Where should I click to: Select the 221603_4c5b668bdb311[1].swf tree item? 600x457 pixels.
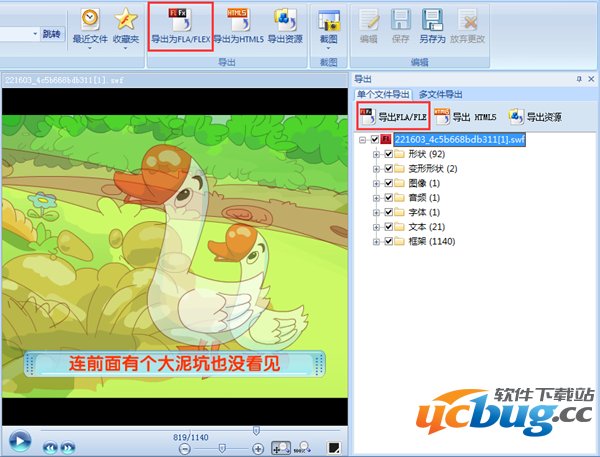[x=460, y=139]
